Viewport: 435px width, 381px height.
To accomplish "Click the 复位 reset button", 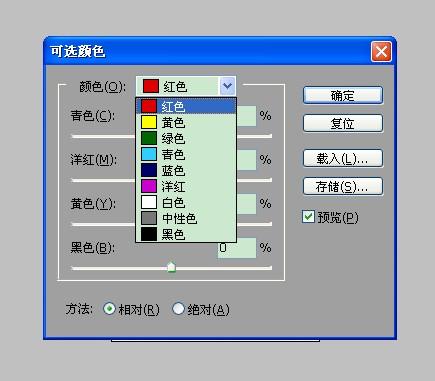I will pyautogui.click(x=343, y=124).
